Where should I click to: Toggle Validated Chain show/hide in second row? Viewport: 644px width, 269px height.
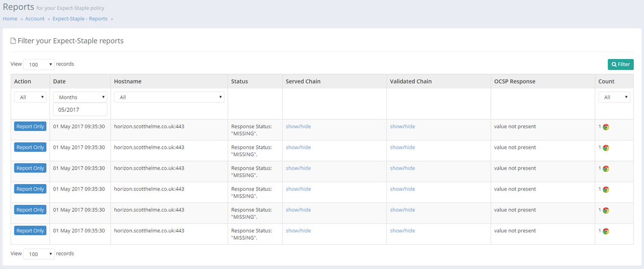[402, 147]
